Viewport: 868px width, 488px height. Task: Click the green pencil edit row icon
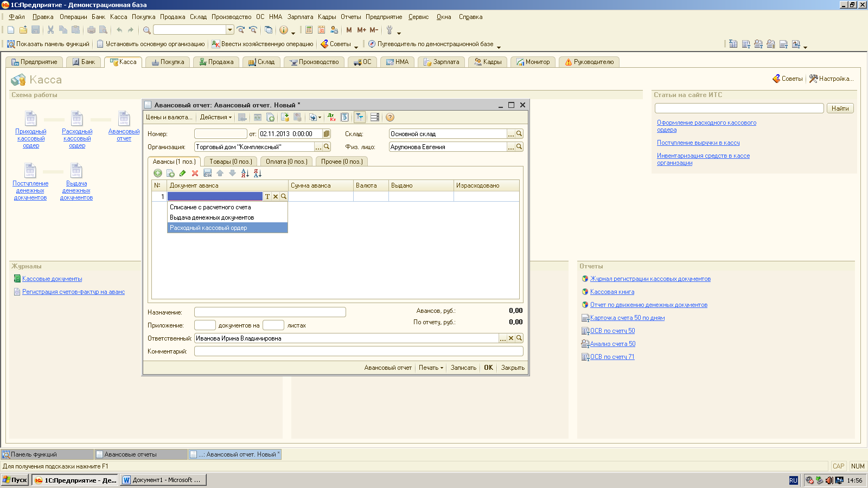tap(183, 173)
